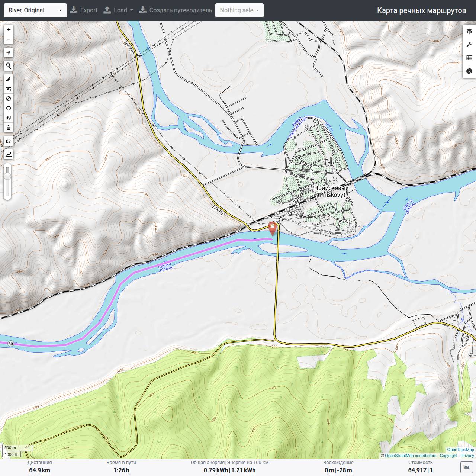Expand the Load dropdown menu
476x476 pixels.
pyautogui.click(x=118, y=10)
